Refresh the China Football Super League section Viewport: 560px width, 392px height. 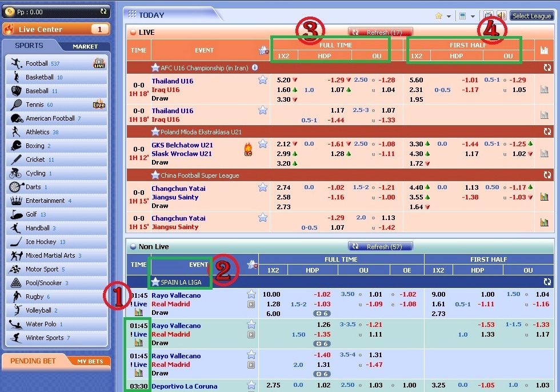pos(547,175)
